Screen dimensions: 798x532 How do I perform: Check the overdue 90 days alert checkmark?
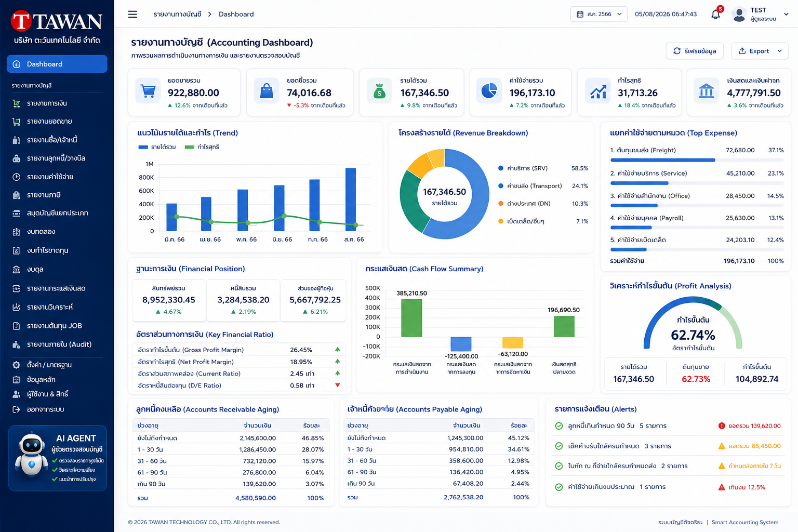[x=559, y=426]
